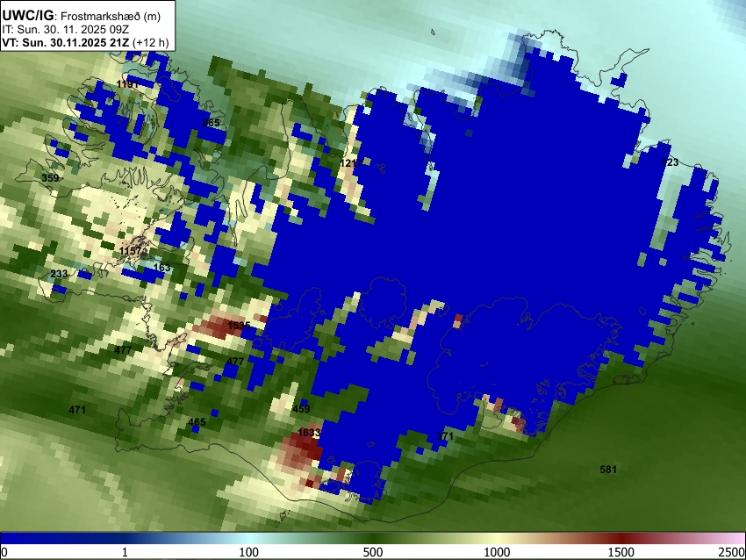Click the 1633 map value label

click(x=309, y=433)
